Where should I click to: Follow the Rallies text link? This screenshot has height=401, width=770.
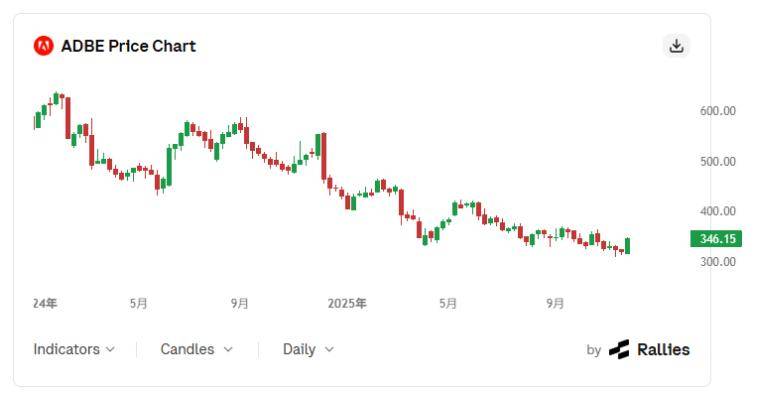click(x=663, y=349)
